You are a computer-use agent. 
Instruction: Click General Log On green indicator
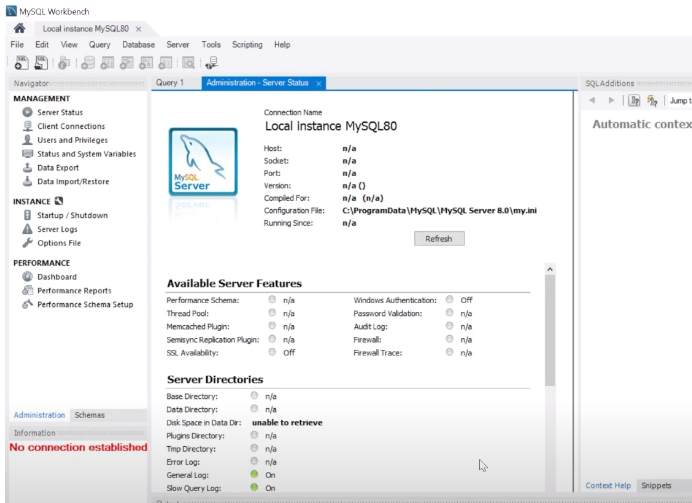click(254, 474)
